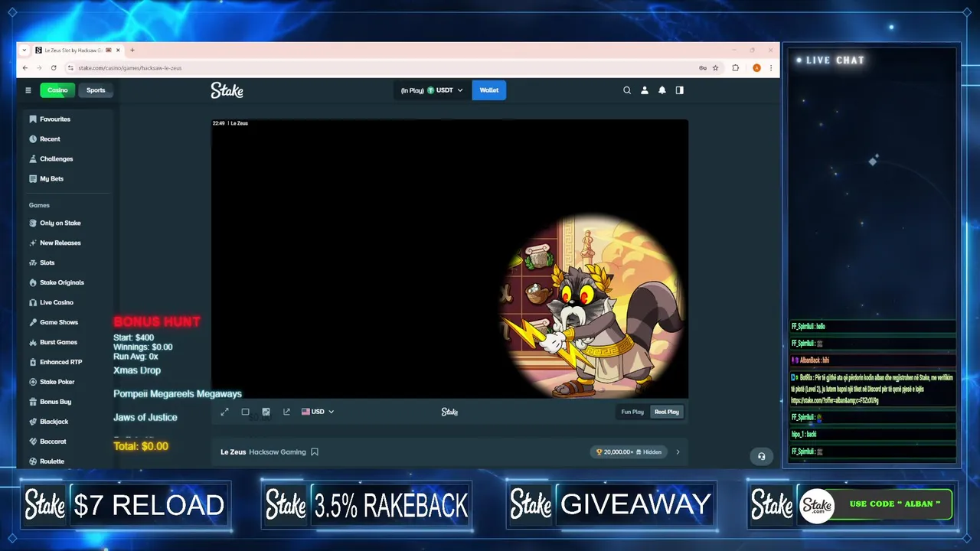Reload the browser page

pyautogui.click(x=54, y=68)
